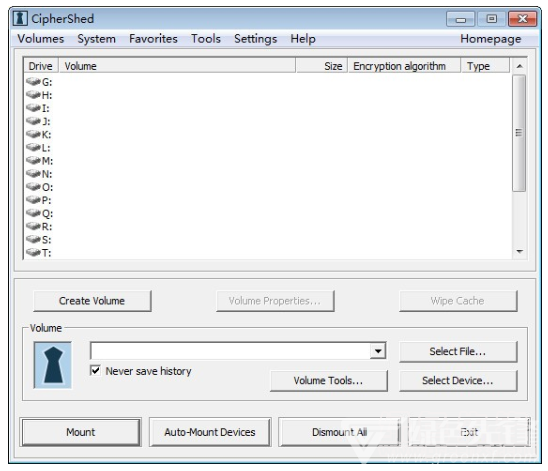Click the K: drive icon
The width and height of the screenshot is (548, 471).
pos(33,134)
